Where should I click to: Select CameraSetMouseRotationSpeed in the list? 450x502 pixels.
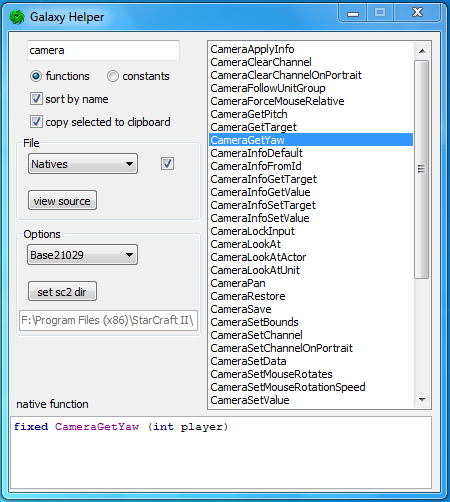[311, 387]
